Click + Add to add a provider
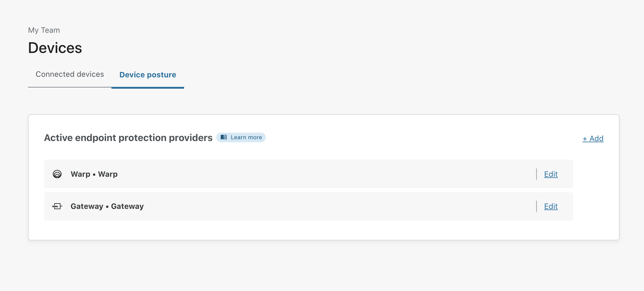This screenshot has width=644, height=291. pyautogui.click(x=593, y=138)
